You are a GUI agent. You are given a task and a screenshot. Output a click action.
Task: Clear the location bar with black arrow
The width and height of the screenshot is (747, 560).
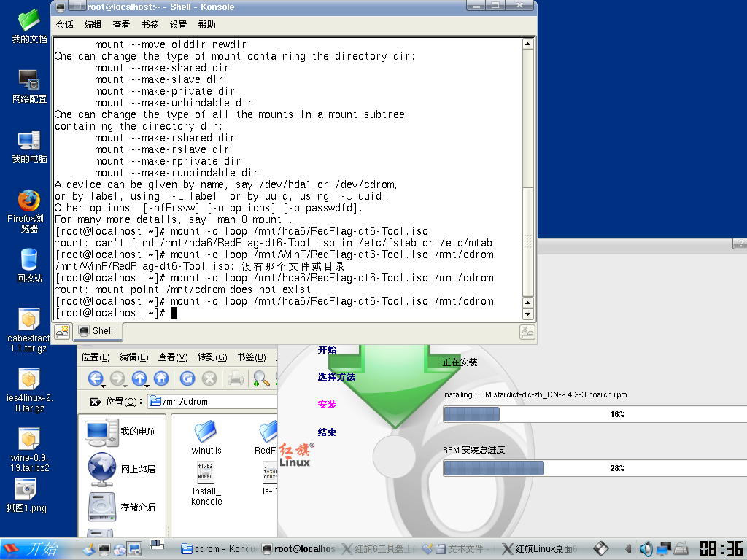94,402
